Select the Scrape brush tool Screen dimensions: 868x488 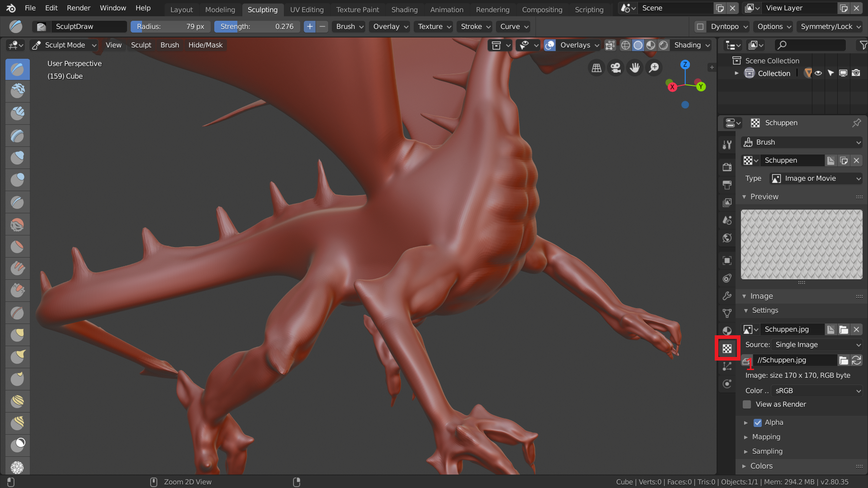(18, 291)
